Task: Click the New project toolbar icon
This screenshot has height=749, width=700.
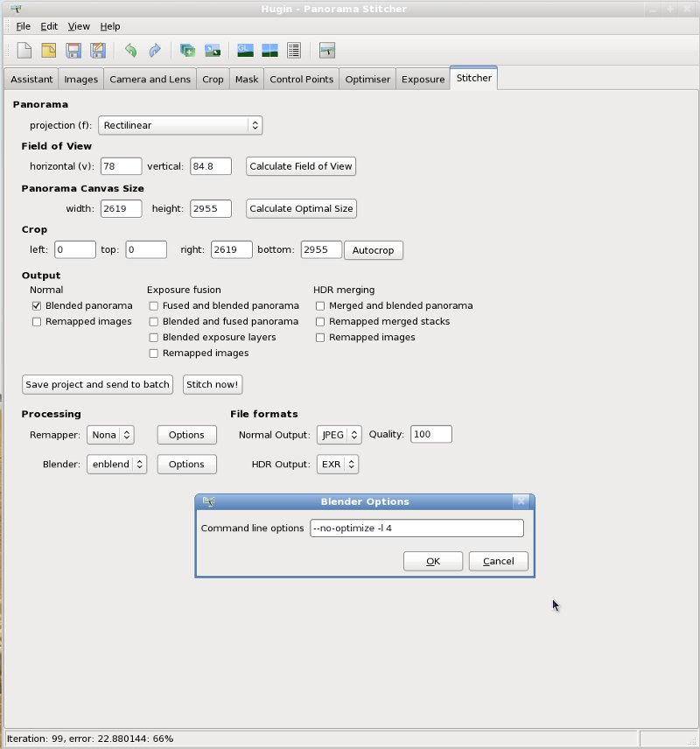Action: (x=24, y=50)
